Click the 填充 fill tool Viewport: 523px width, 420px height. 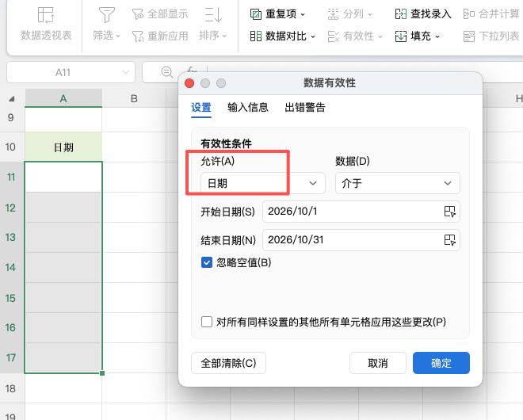[418, 36]
